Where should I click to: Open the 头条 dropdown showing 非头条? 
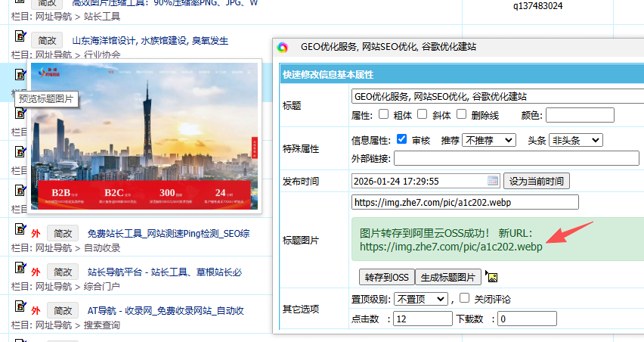575,140
